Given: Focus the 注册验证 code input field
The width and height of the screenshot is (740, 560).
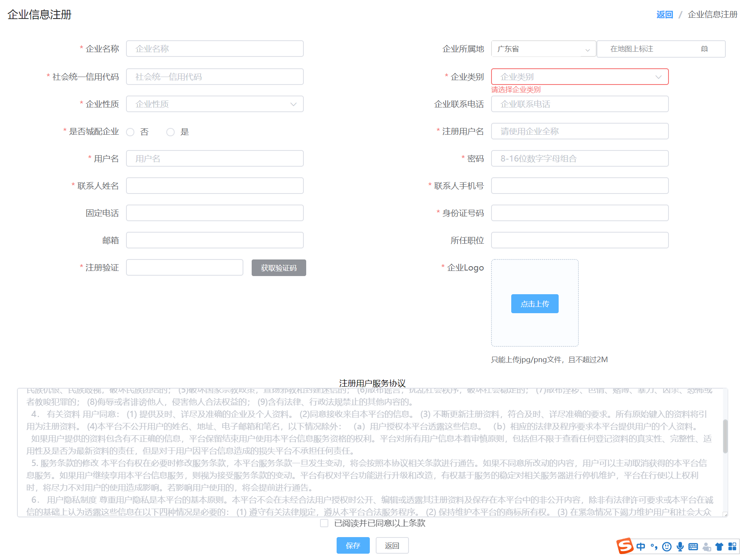Looking at the screenshot, I should (185, 267).
